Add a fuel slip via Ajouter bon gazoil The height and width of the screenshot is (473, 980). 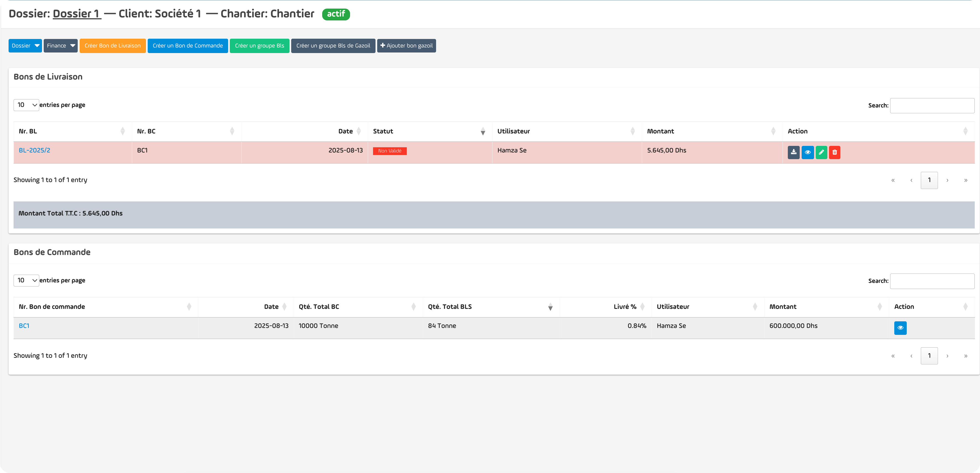[x=406, y=46]
